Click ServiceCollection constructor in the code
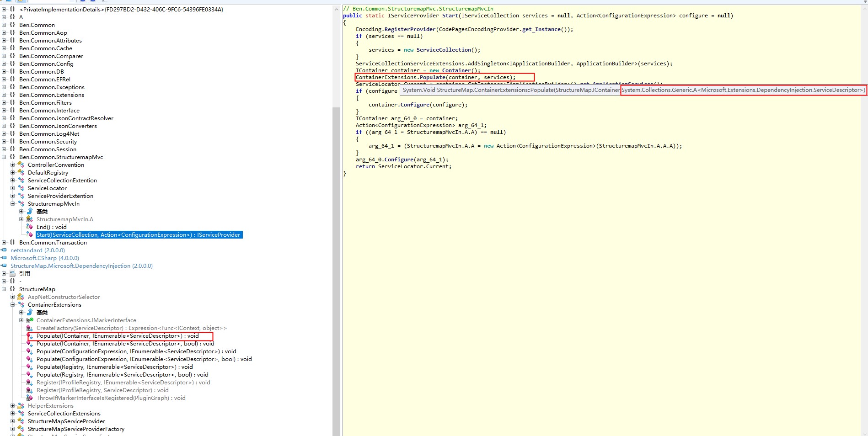 click(443, 50)
